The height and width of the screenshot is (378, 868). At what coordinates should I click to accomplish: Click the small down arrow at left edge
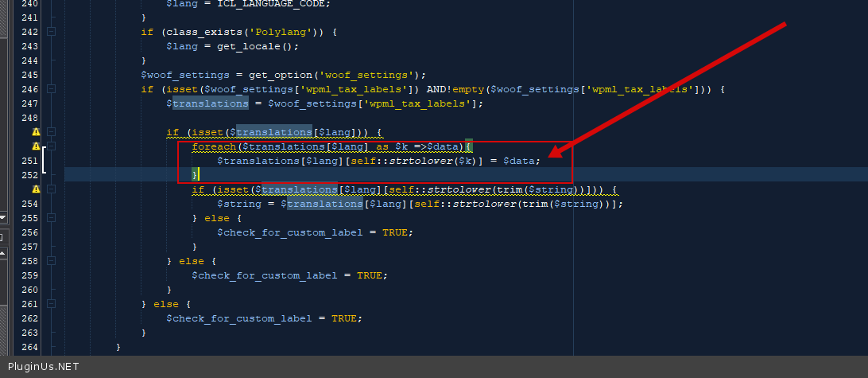click(2, 217)
